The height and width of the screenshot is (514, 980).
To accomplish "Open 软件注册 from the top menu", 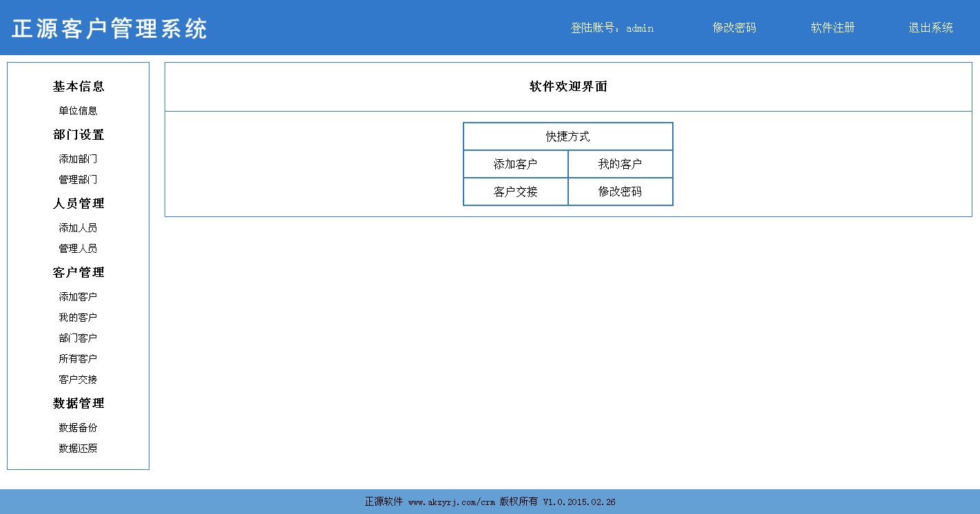I will tap(833, 28).
